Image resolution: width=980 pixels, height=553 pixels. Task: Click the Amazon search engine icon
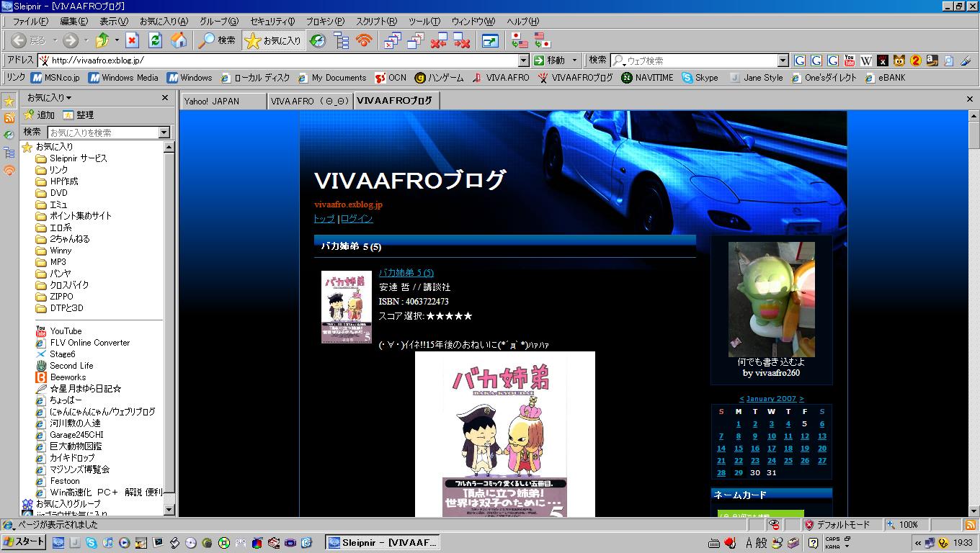click(x=932, y=60)
